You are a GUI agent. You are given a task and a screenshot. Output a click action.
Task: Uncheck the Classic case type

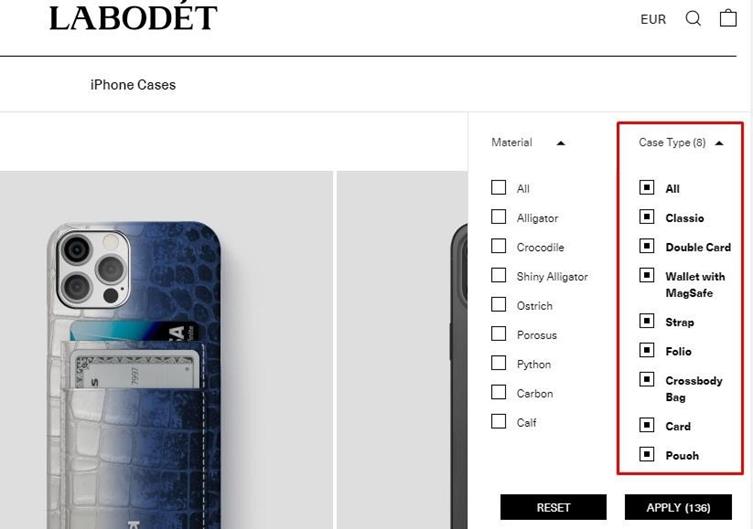646,216
